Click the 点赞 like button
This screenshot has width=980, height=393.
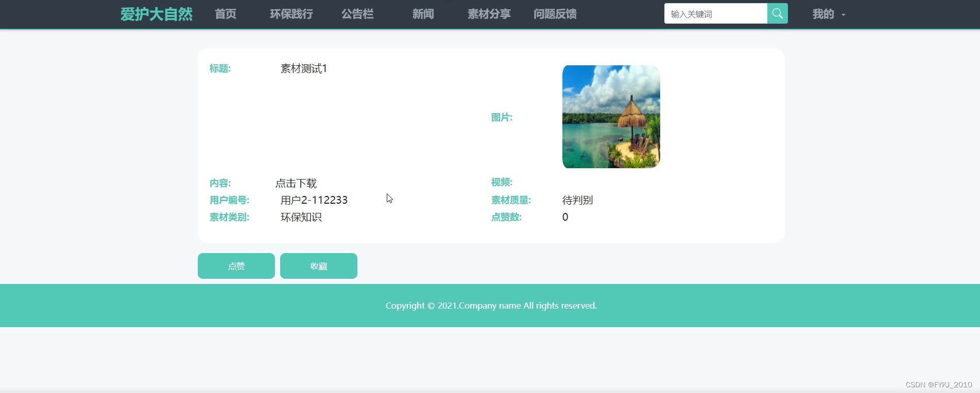[236, 266]
